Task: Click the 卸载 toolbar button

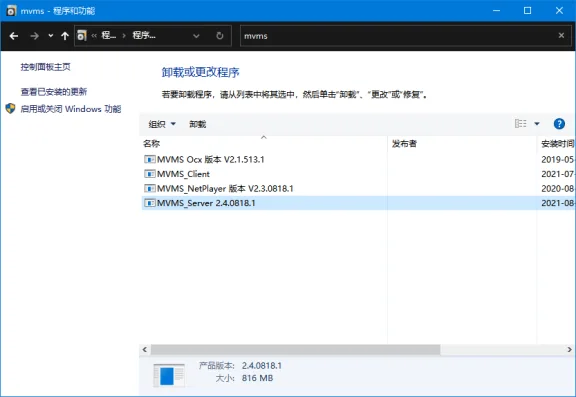Action: pyautogui.click(x=198, y=124)
